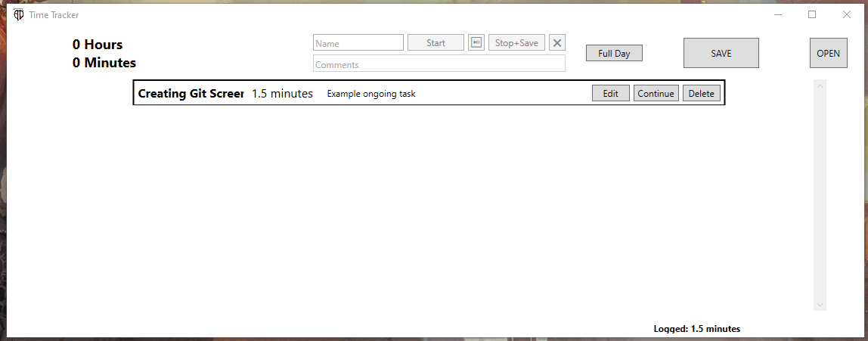The image size is (868, 341).
Task: Close the Time Tracker window
Action: (846, 15)
